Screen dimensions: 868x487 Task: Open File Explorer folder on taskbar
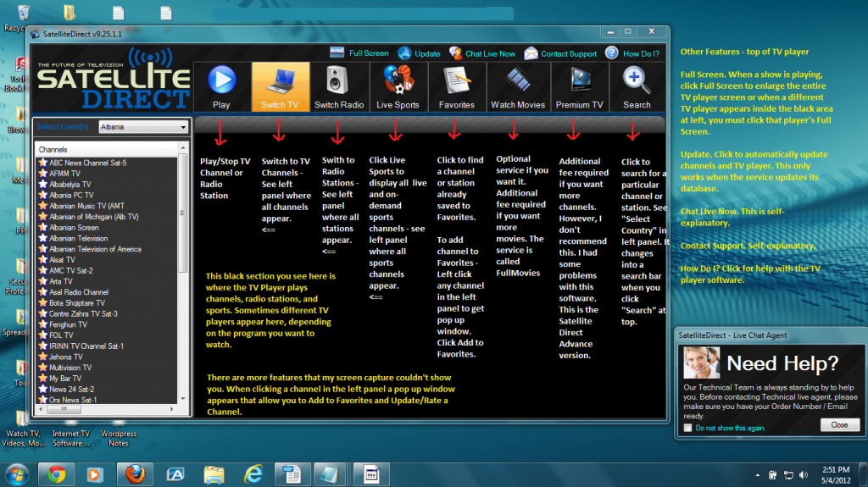tap(214, 474)
